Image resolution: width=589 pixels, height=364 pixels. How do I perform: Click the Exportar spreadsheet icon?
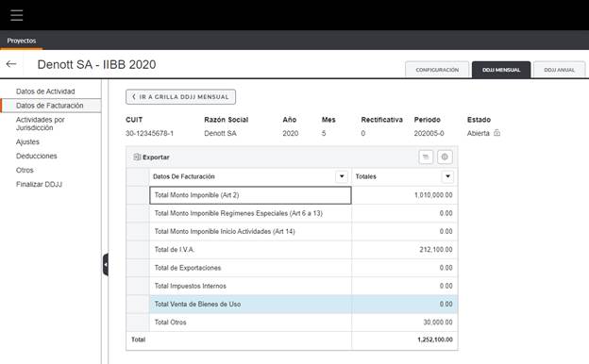pyautogui.click(x=137, y=157)
